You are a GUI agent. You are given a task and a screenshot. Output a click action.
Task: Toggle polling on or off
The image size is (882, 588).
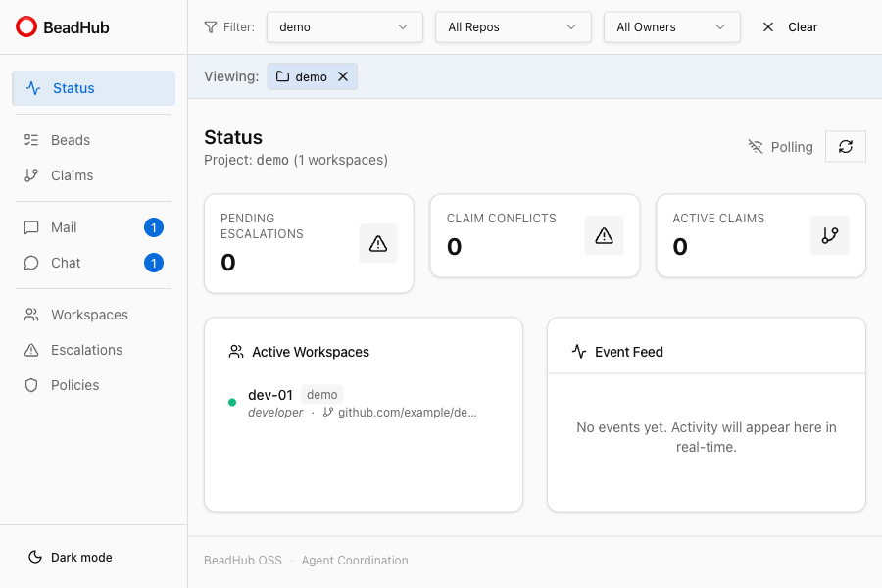[782, 147]
